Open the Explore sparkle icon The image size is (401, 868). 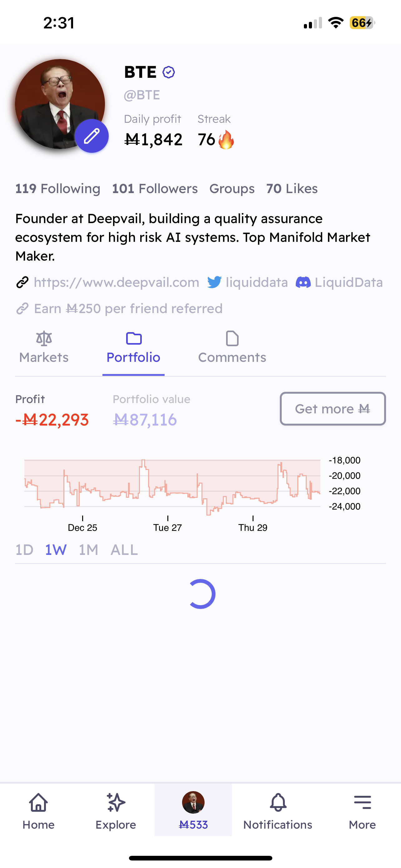(116, 802)
